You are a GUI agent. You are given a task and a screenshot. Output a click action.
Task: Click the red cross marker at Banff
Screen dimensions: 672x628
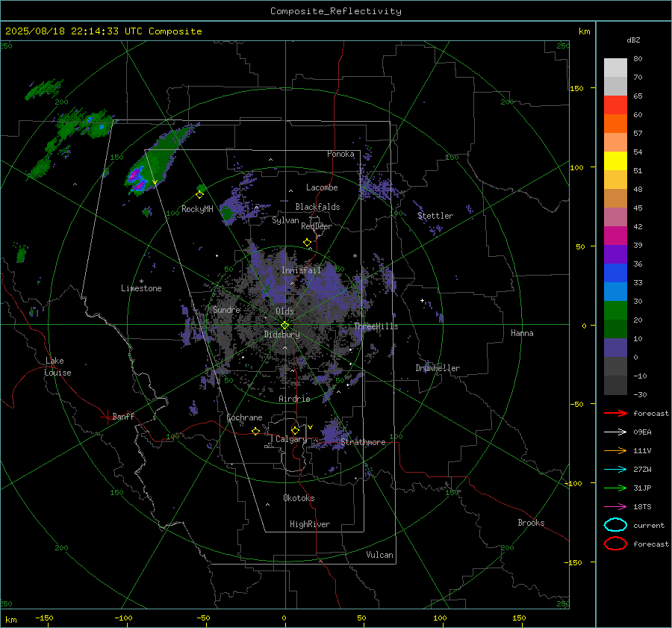point(107,417)
